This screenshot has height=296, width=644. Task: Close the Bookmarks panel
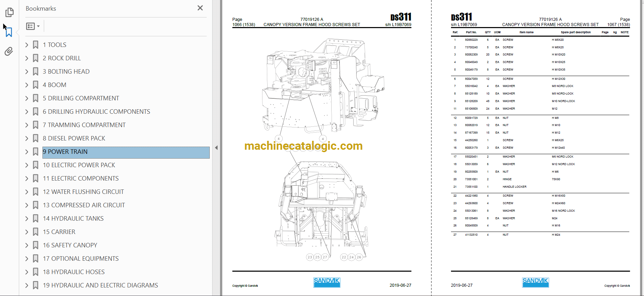click(200, 8)
